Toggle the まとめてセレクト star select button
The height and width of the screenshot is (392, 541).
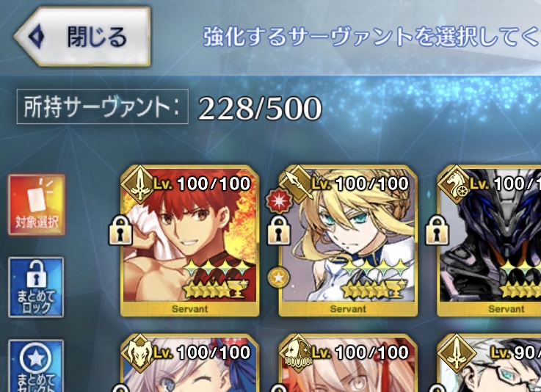tap(36, 366)
